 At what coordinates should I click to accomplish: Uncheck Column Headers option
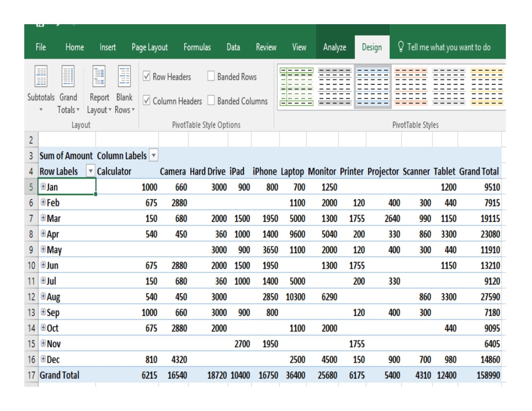[146, 101]
